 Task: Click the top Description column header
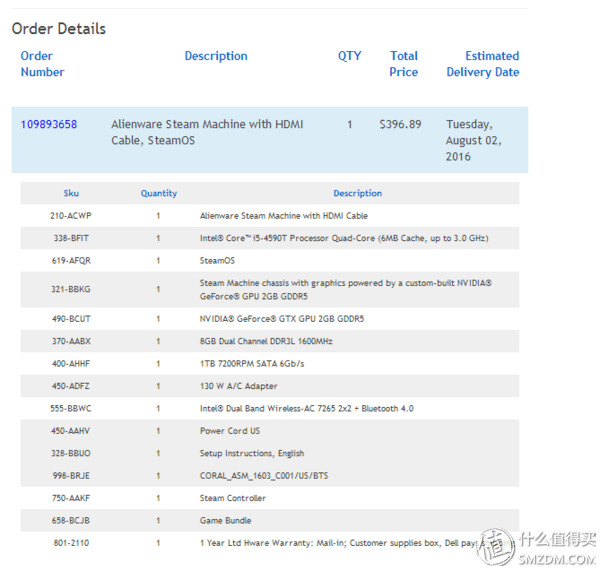coord(216,56)
